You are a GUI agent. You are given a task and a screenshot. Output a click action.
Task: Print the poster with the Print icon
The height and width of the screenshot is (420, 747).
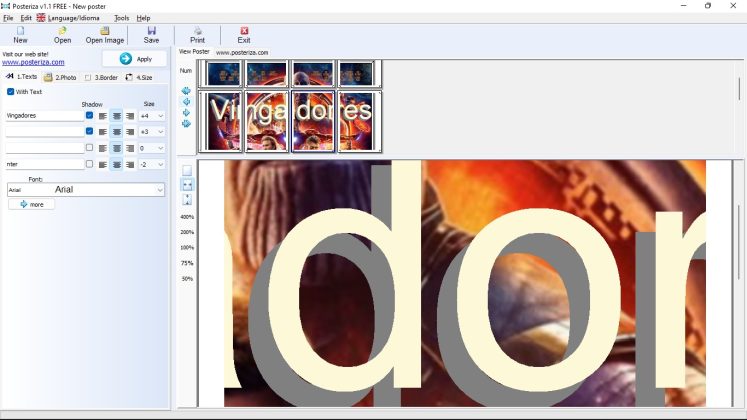pyautogui.click(x=197, y=35)
